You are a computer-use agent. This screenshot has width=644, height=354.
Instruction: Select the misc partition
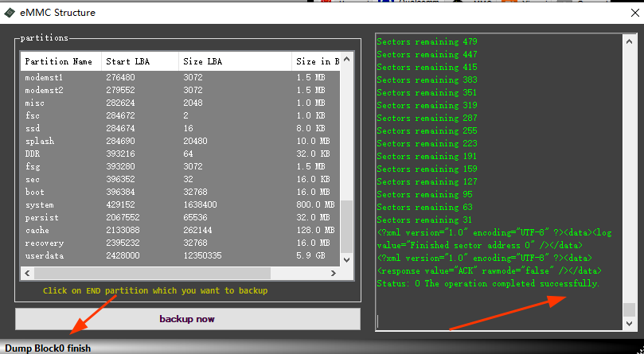pyautogui.click(x=180, y=103)
